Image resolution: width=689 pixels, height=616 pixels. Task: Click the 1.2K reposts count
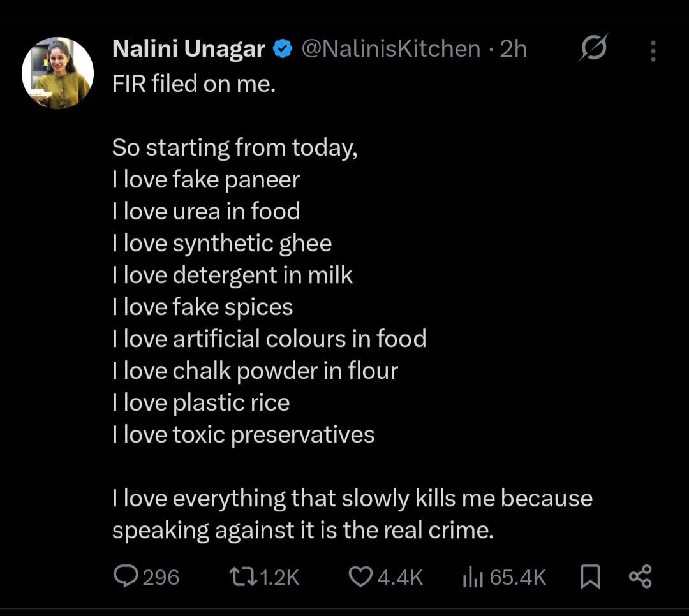click(280, 577)
